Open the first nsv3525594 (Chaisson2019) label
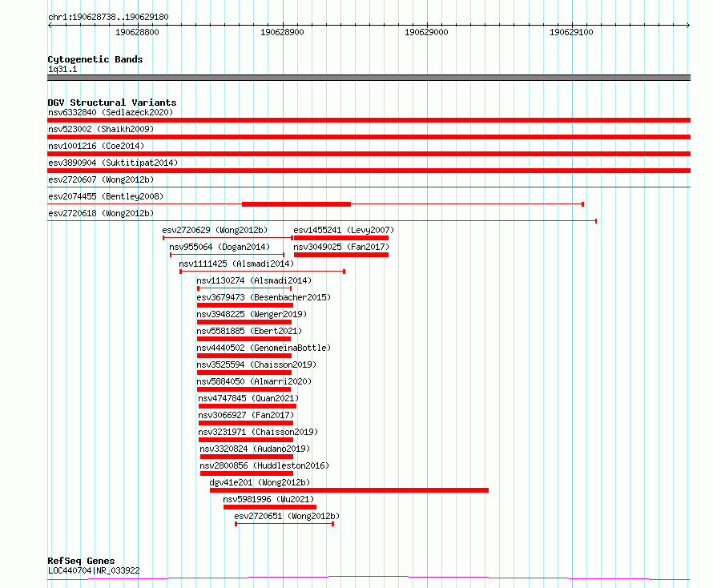713x588 pixels. [256, 364]
